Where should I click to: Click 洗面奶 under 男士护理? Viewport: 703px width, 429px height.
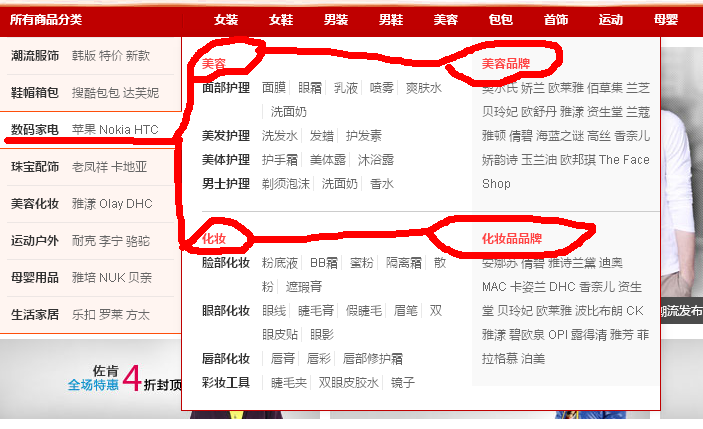[340, 184]
